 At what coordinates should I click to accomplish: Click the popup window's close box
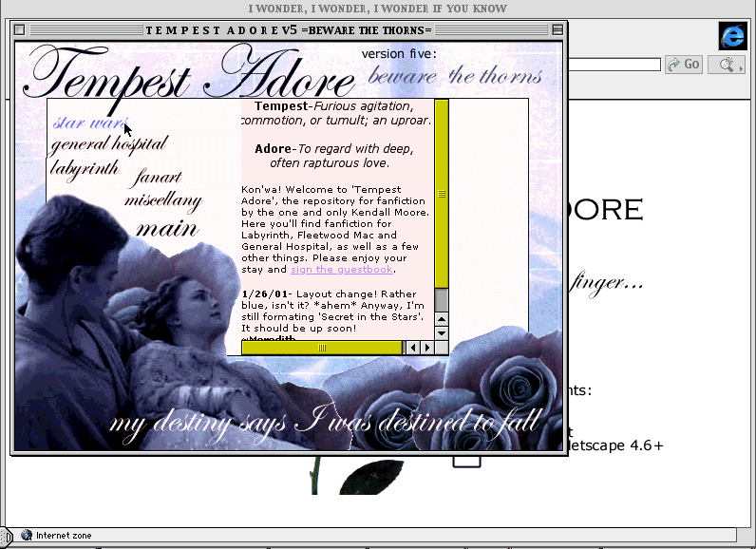(x=20, y=30)
